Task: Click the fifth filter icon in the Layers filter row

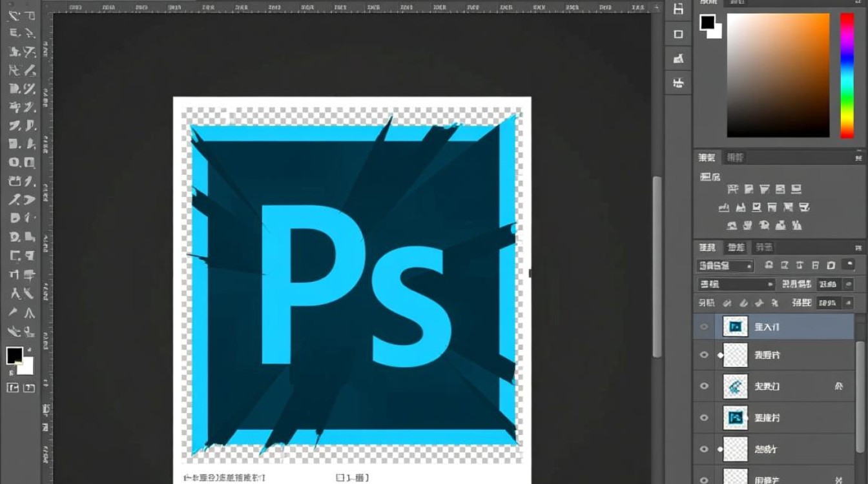Action: click(x=831, y=265)
